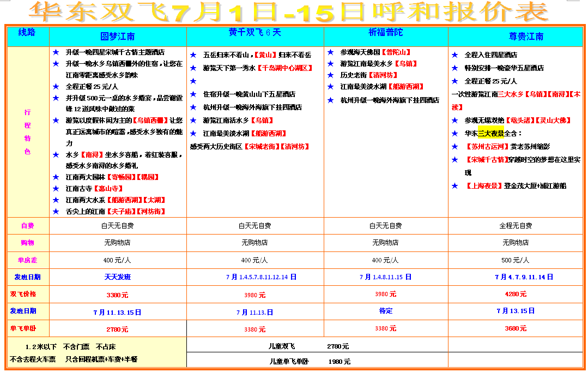Click the star next to 参观海天佛国
The height and width of the screenshot is (372, 588).
(x=330, y=52)
